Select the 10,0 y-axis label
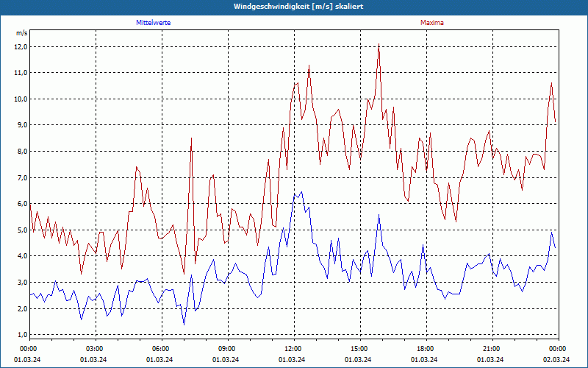Viewport: 588px width, 368px height. point(21,99)
